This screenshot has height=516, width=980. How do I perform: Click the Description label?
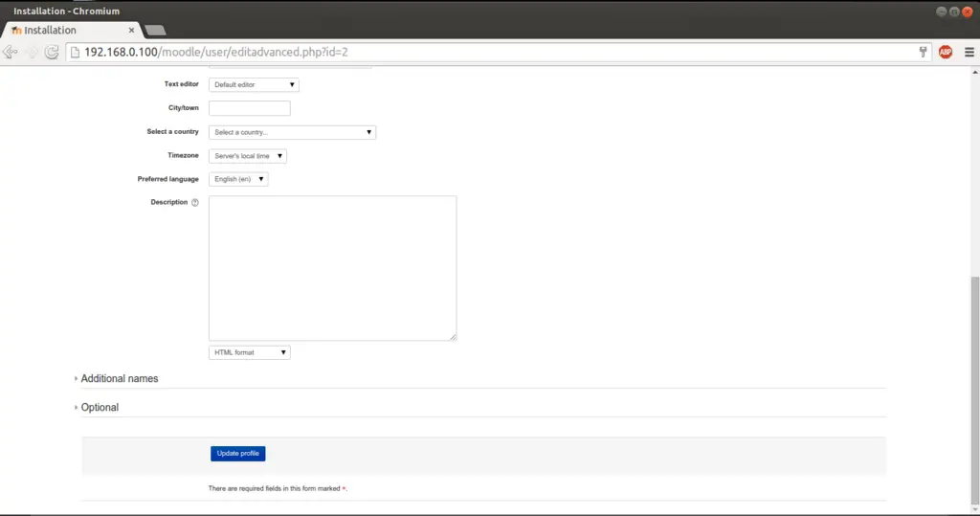[168, 202]
